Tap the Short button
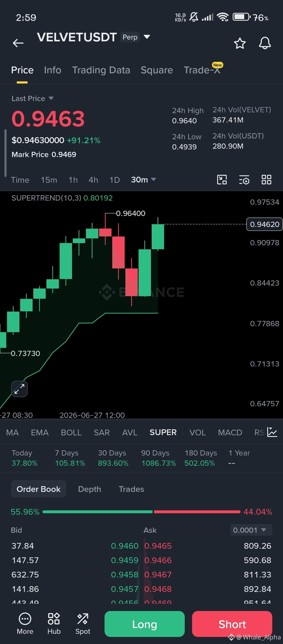 click(x=232, y=624)
